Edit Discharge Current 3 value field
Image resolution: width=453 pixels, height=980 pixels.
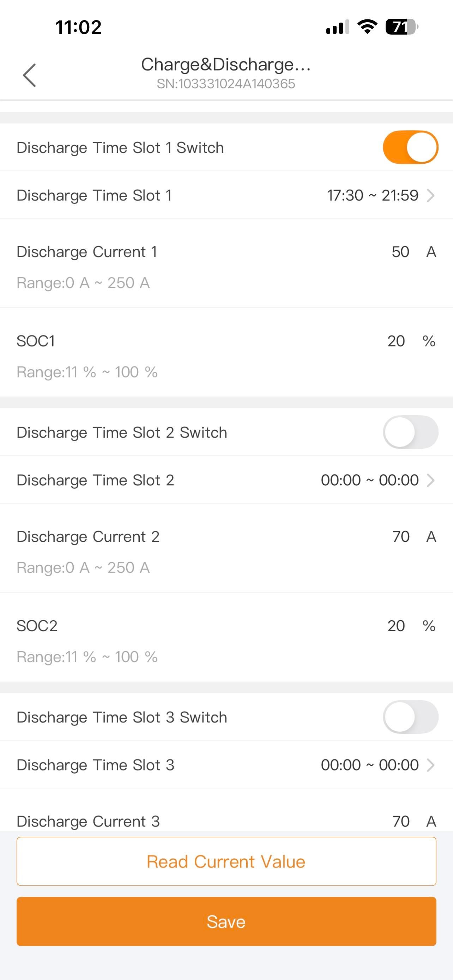400,821
